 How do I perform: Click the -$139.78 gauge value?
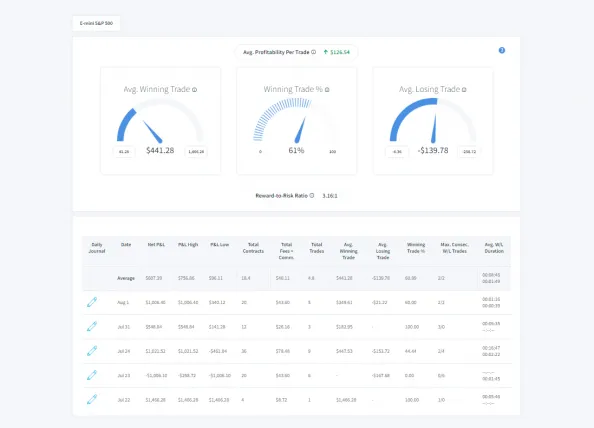[433, 150]
